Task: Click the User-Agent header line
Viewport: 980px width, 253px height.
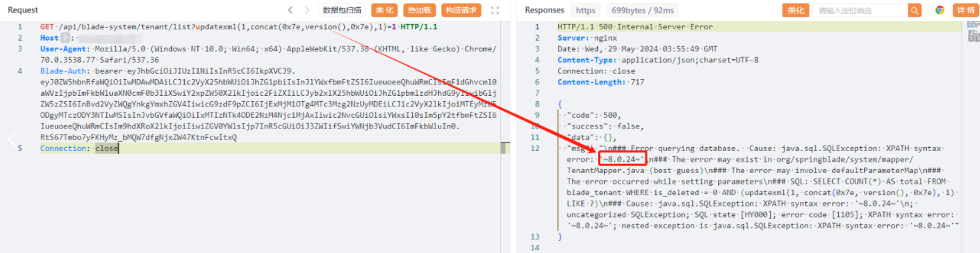Action: click(268, 54)
